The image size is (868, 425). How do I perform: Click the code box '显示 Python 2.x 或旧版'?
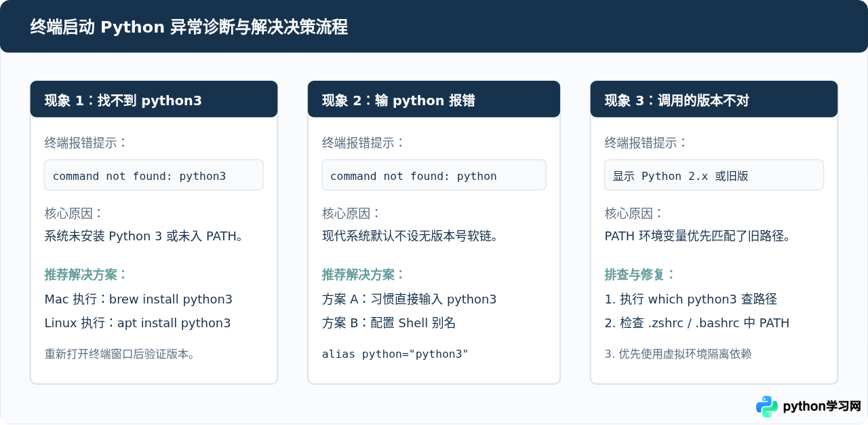pyautogui.click(x=714, y=175)
